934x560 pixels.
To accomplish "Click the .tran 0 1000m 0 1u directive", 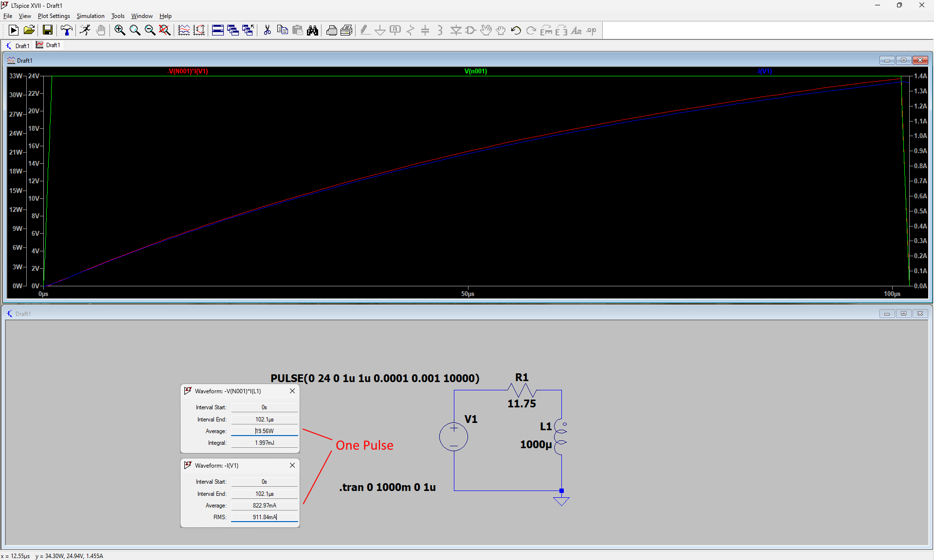I will pyautogui.click(x=387, y=487).
